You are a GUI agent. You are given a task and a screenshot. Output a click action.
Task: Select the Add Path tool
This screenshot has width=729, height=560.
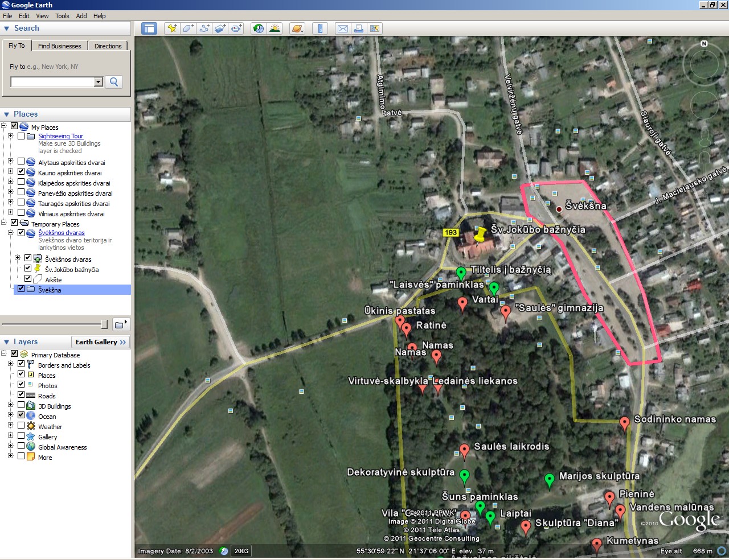(x=204, y=28)
